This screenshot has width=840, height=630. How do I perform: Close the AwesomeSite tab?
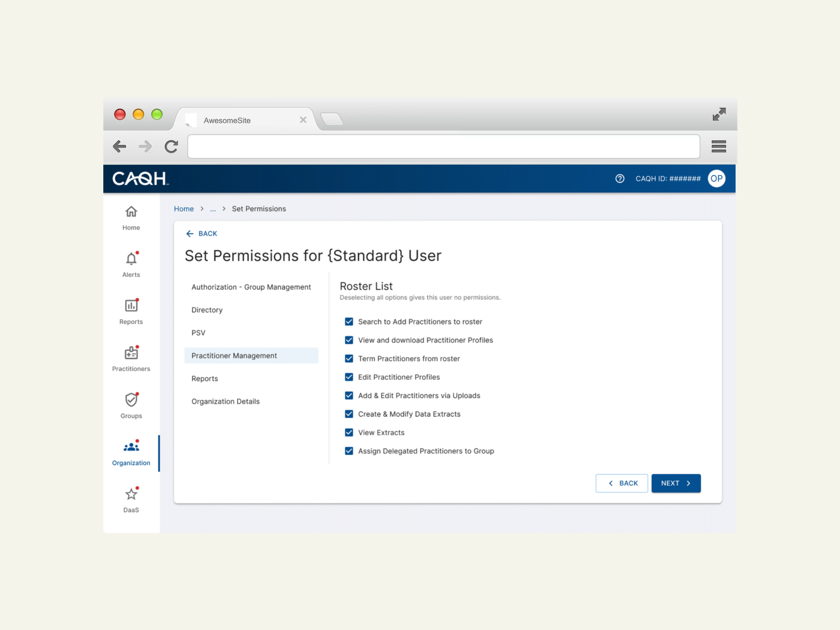[303, 120]
